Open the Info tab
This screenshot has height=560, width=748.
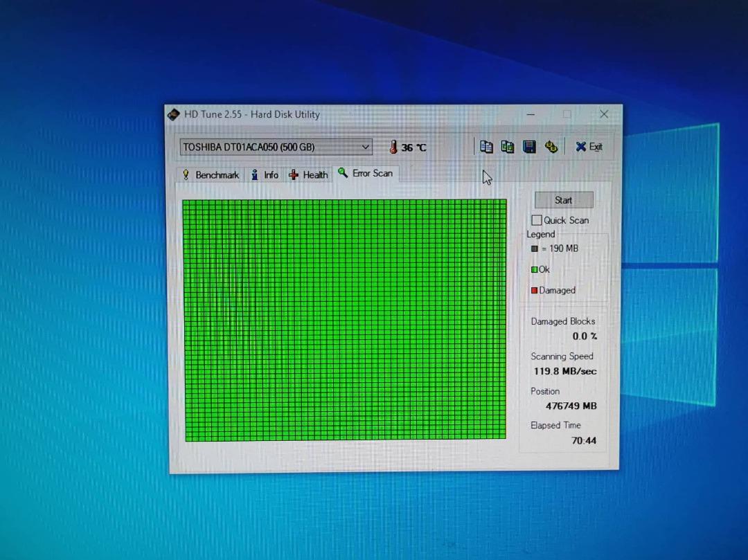(x=265, y=175)
